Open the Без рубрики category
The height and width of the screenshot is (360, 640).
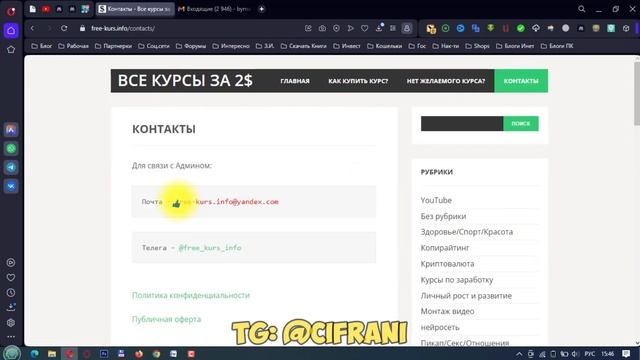443,216
